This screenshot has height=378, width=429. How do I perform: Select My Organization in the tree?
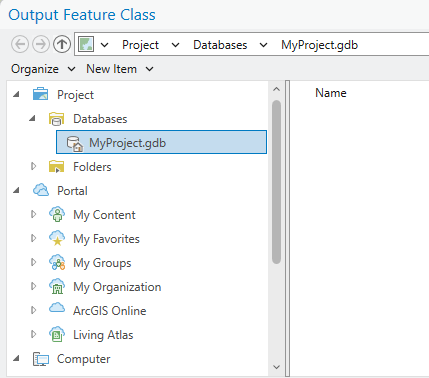click(x=117, y=287)
